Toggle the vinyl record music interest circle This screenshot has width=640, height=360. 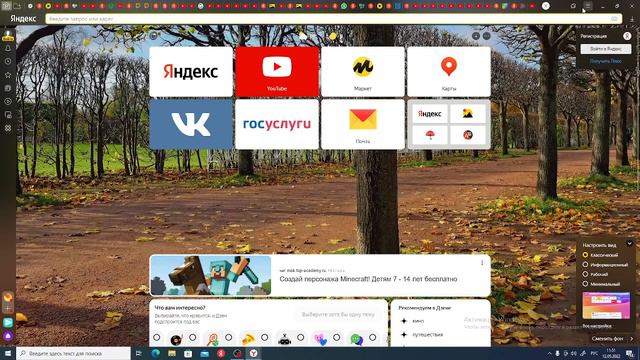193,338
